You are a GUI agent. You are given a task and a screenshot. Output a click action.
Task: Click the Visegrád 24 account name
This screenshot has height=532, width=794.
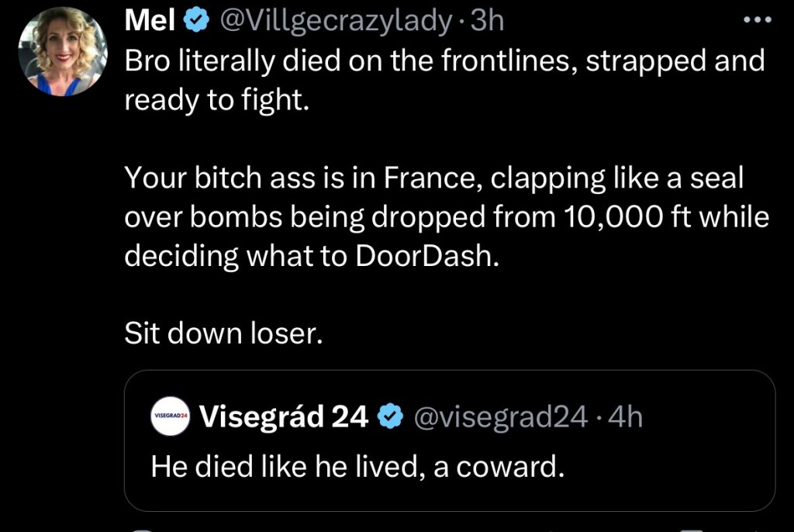pos(283,417)
